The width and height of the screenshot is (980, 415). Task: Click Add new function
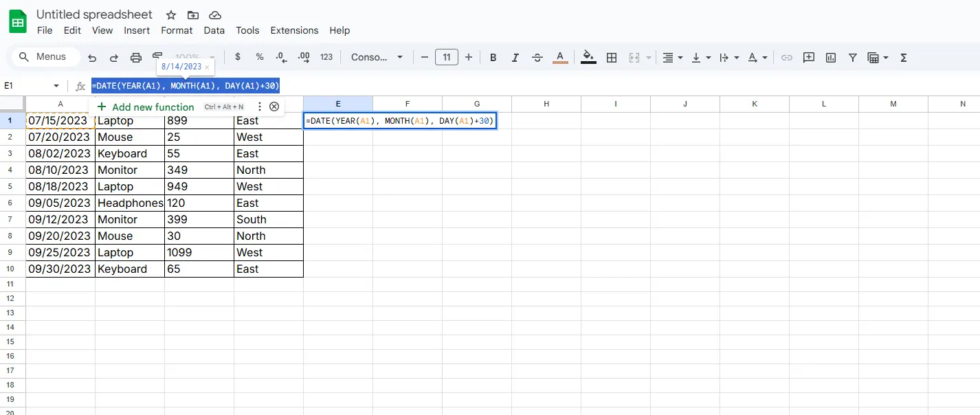pos(146,106)
